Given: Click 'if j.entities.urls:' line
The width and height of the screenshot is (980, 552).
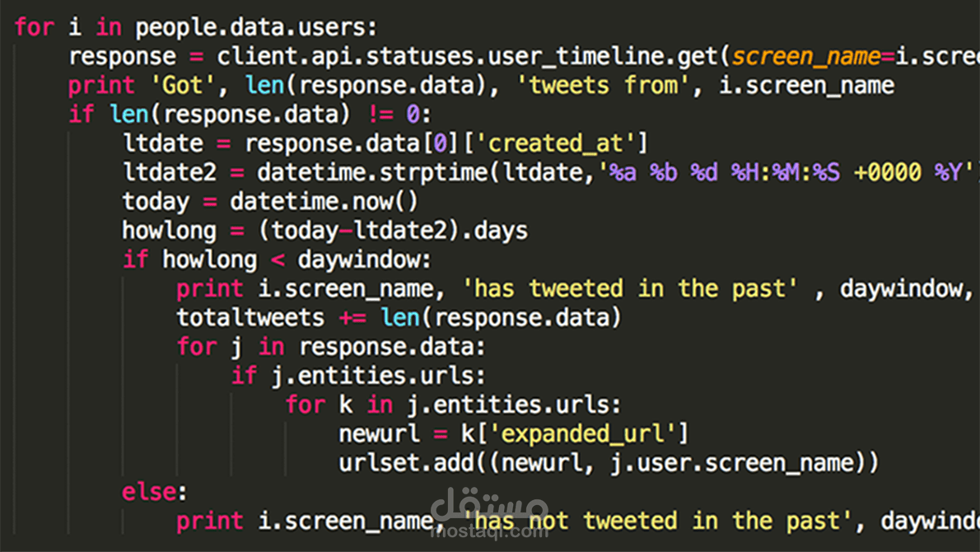Looking at the screenshot, I should coord(358,376).
